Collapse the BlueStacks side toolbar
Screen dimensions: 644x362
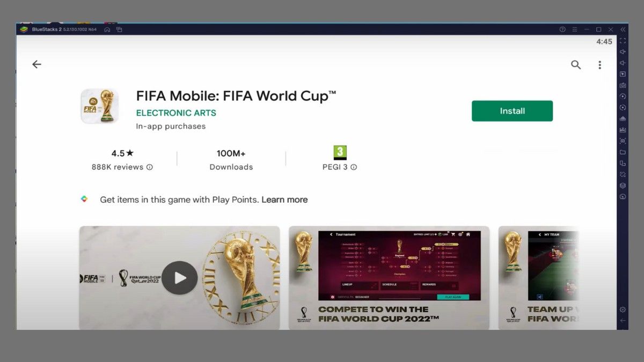click(623, 29)
